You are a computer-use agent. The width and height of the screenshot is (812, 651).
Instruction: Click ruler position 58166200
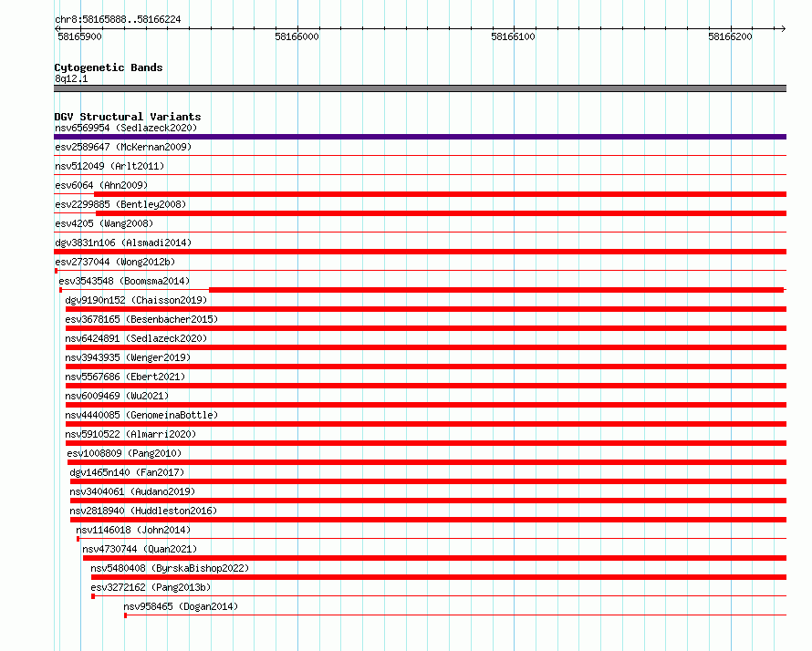click(x=730, y=36)
